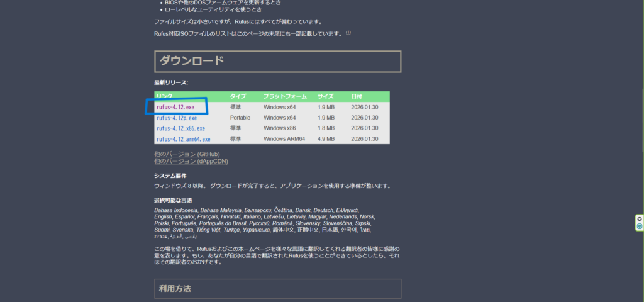Click the close icon in floating side widget

(x=640, y=219)
